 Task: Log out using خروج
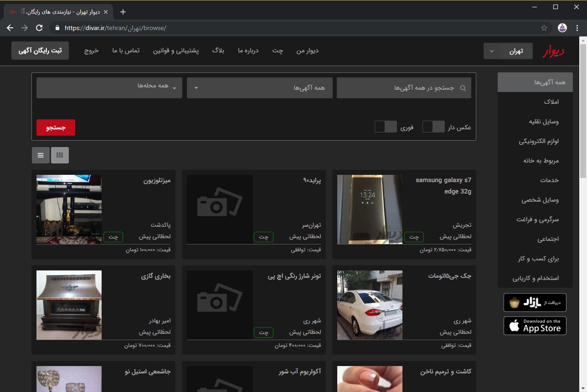(91, 51)
